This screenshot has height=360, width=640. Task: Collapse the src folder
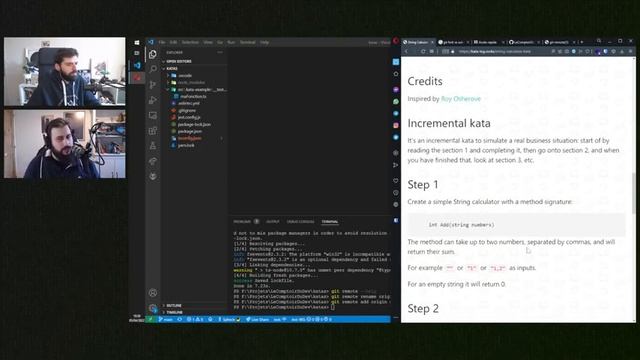[x=196, y=89]
